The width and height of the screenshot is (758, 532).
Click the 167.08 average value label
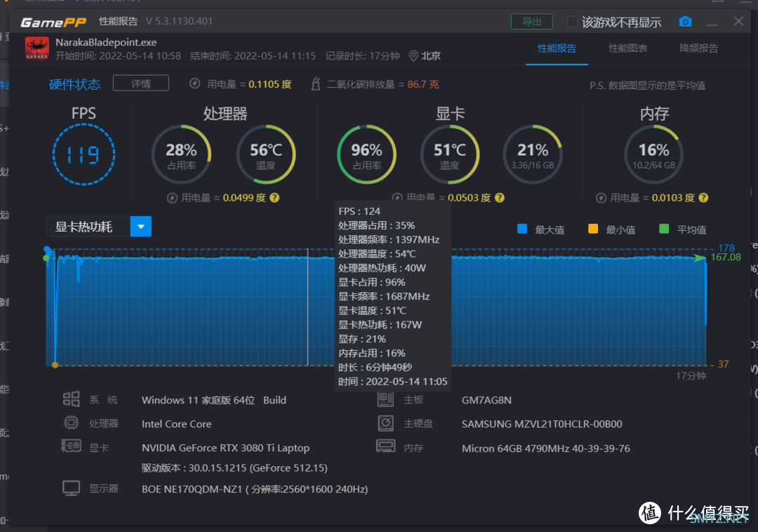click(x=726, y=257)
